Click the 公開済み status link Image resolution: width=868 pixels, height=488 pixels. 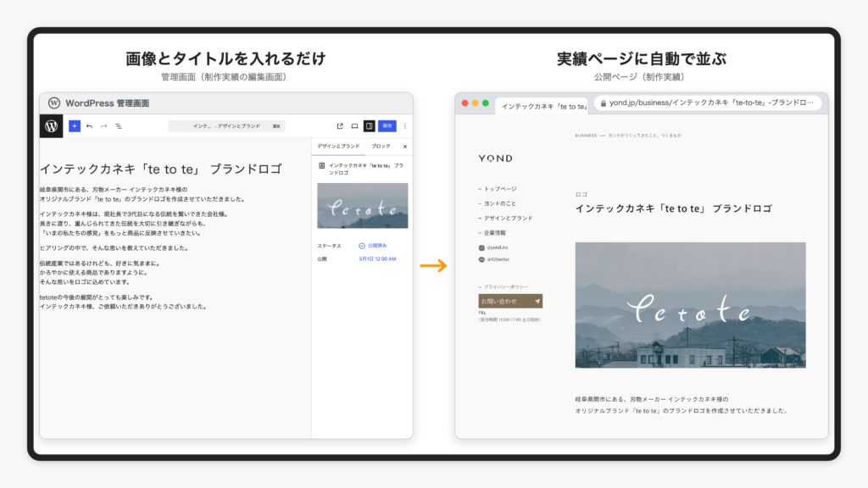373,246
